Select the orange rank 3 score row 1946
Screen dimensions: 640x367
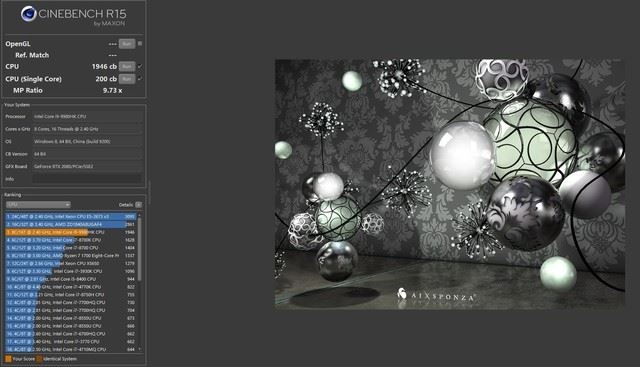point(71,232)
